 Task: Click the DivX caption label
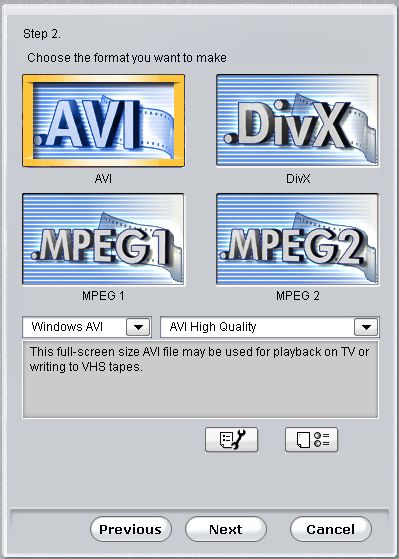tap(298, 178)
